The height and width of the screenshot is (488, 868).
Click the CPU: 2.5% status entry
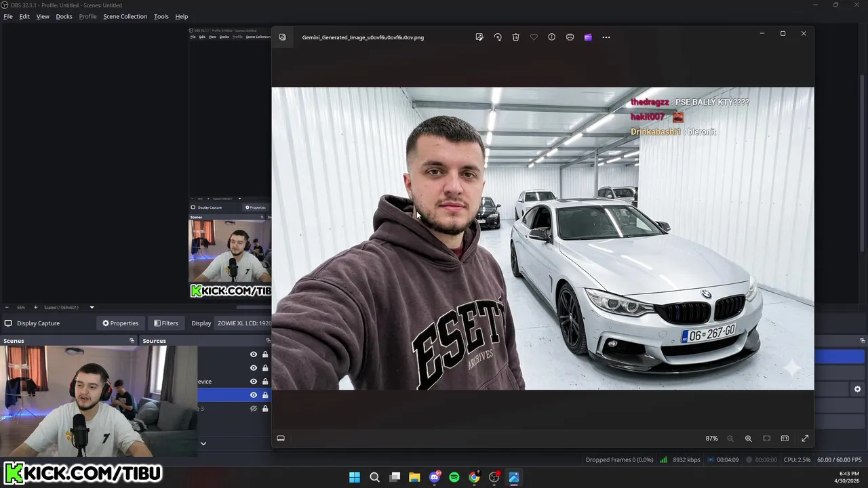pyautogui.click(x=797, y=460)
